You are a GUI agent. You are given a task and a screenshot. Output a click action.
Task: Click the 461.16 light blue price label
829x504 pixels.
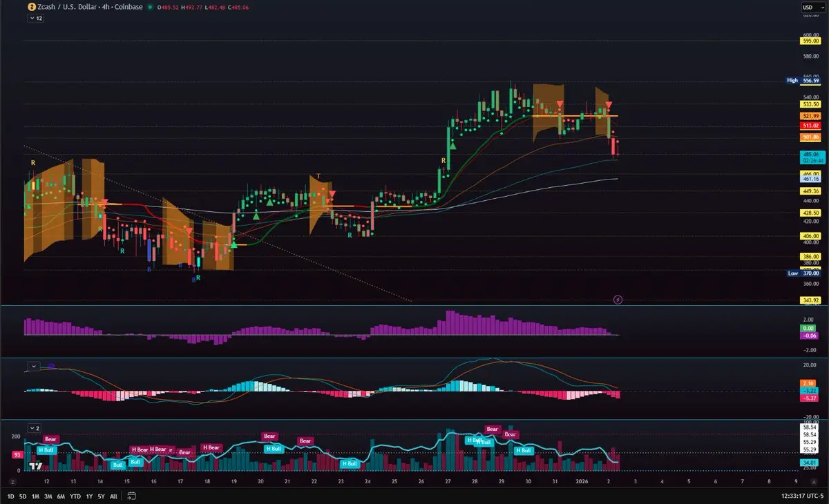(x=810, y=179)
